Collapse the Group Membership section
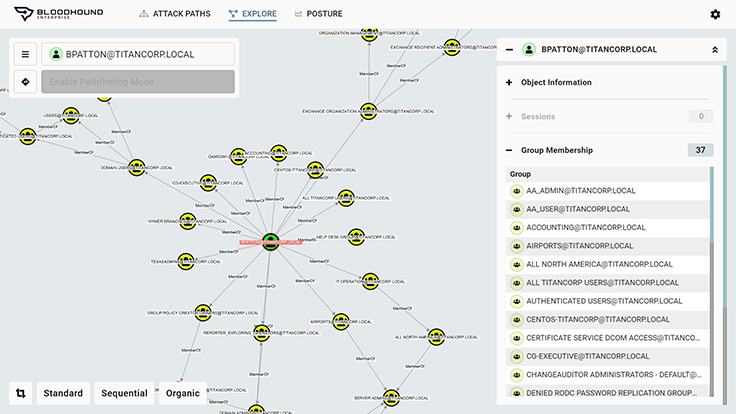 pyautogui.click(x=509, y=150)
